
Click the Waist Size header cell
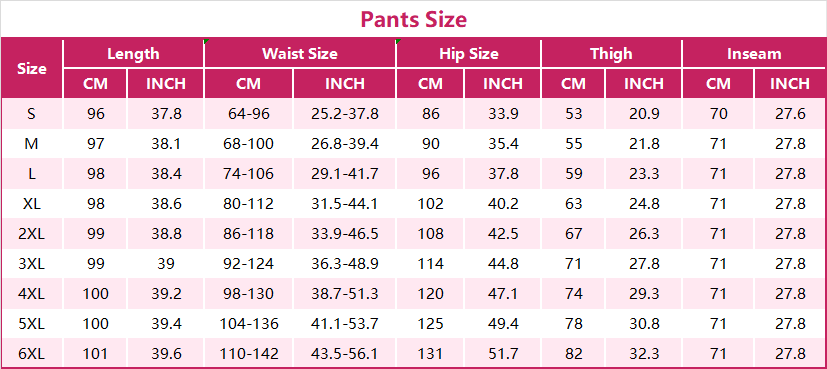coord(300,53)
